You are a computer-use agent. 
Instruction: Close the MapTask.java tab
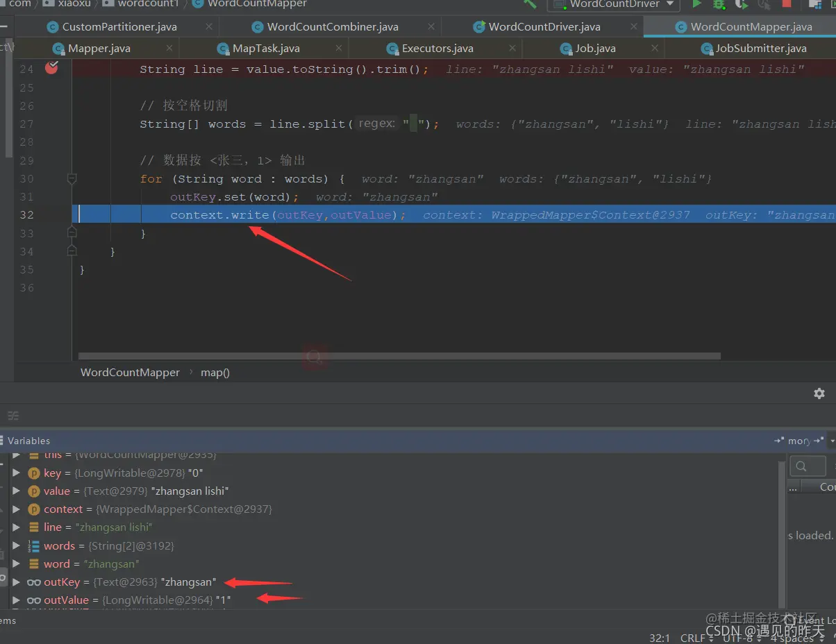click(338, 49)
